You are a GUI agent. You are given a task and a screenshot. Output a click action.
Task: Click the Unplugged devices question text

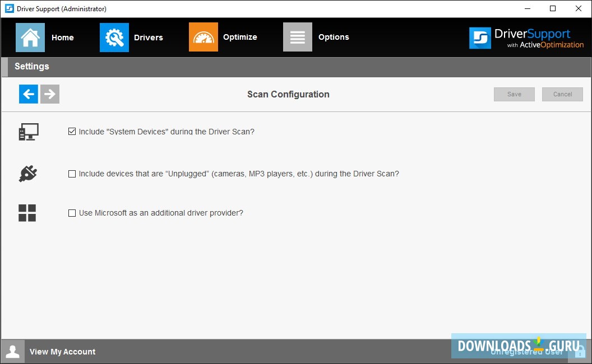[x=239, y=174]
